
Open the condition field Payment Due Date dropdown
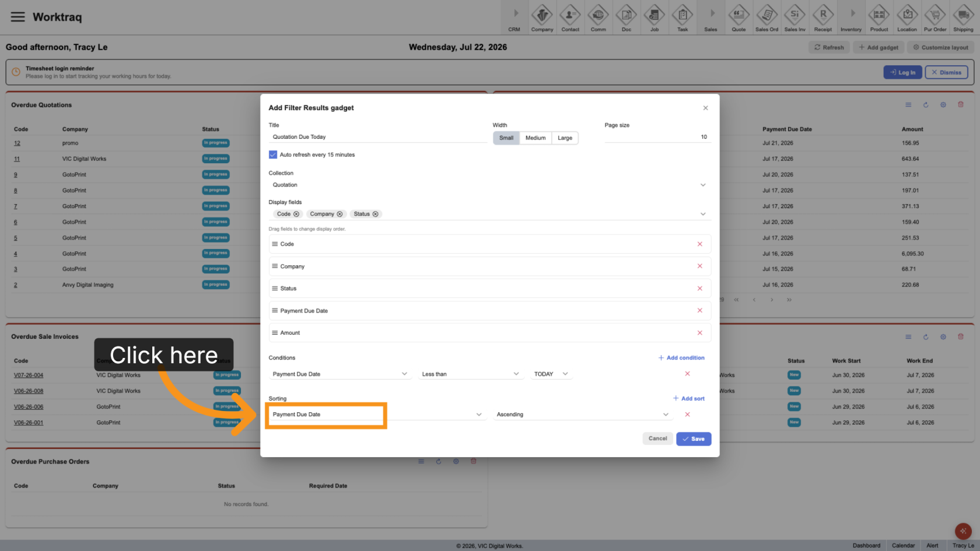pyautogui.click(x=340, y=374)
